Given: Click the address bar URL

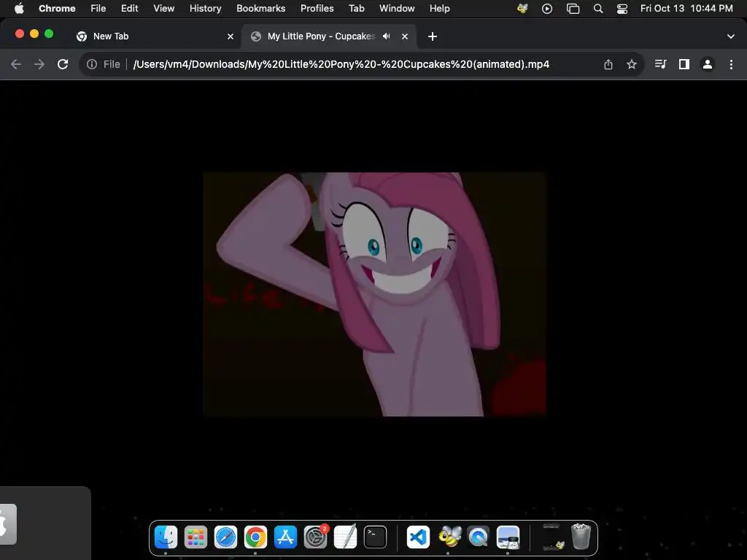Looking at the screenshot, I should [341, 64].
